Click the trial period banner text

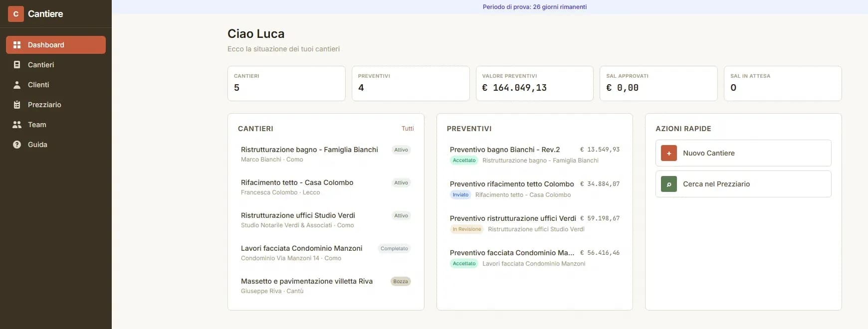(535, 7)
